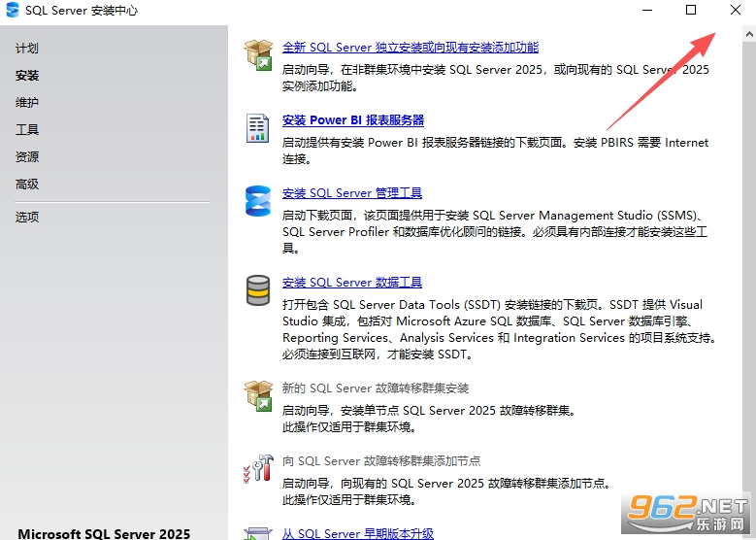Click the Microsoft SQL Server 2025 label
756x540 pixels.
[104, 534]
